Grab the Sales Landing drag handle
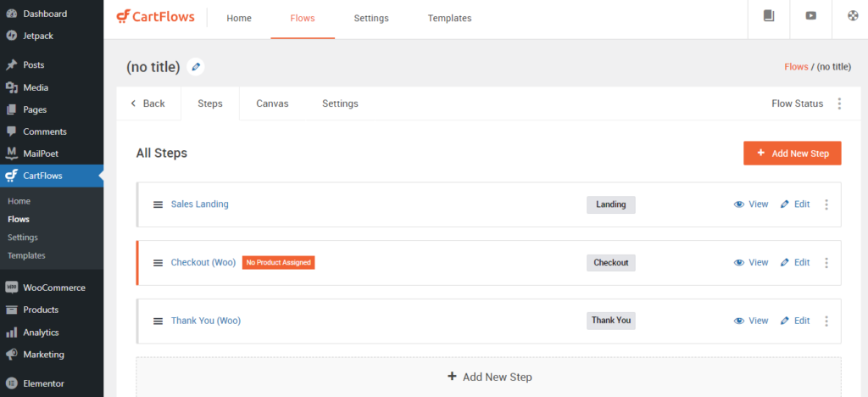Screen dimensions: 868x397 point(158,204)
